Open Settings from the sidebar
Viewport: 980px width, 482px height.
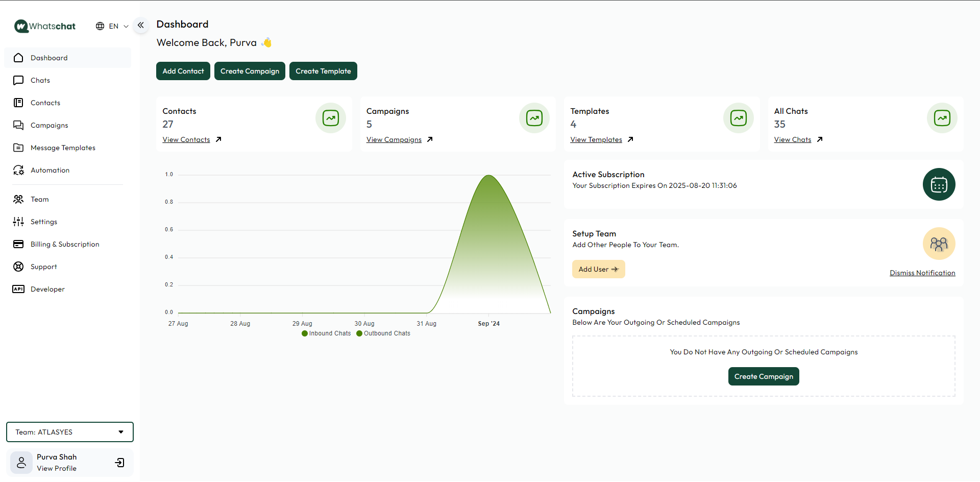[68, 222]
